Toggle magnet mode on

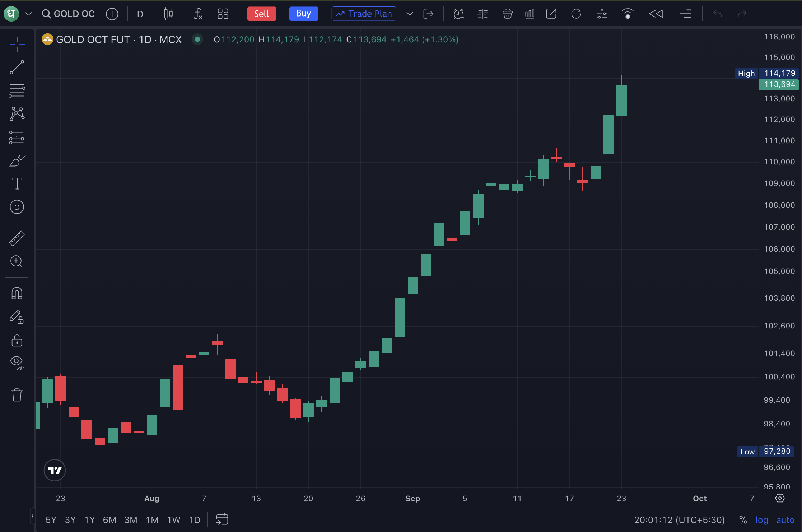click(17, 294)
